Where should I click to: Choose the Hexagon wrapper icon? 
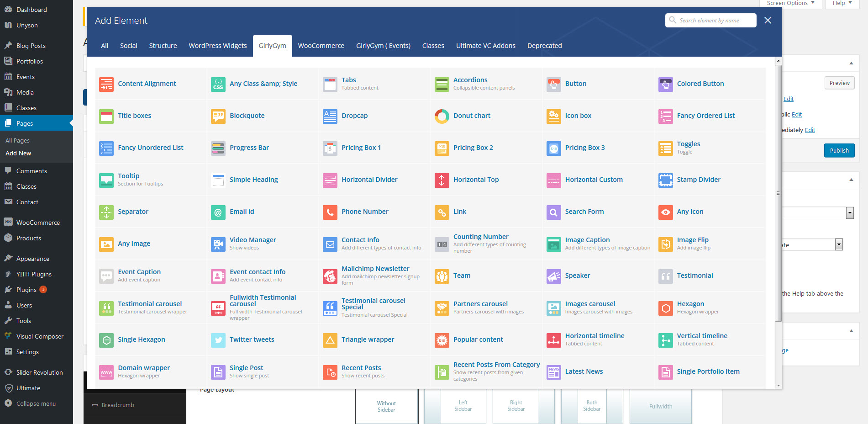[665, 308]
